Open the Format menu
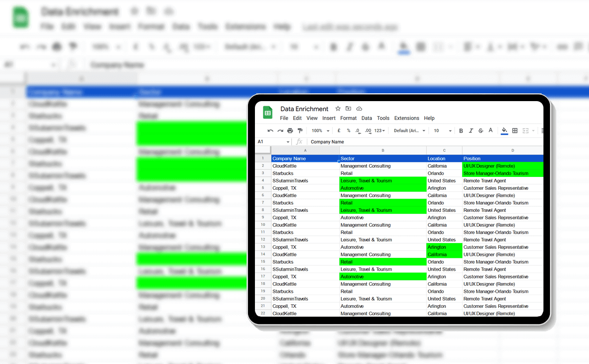 (348, 118)
